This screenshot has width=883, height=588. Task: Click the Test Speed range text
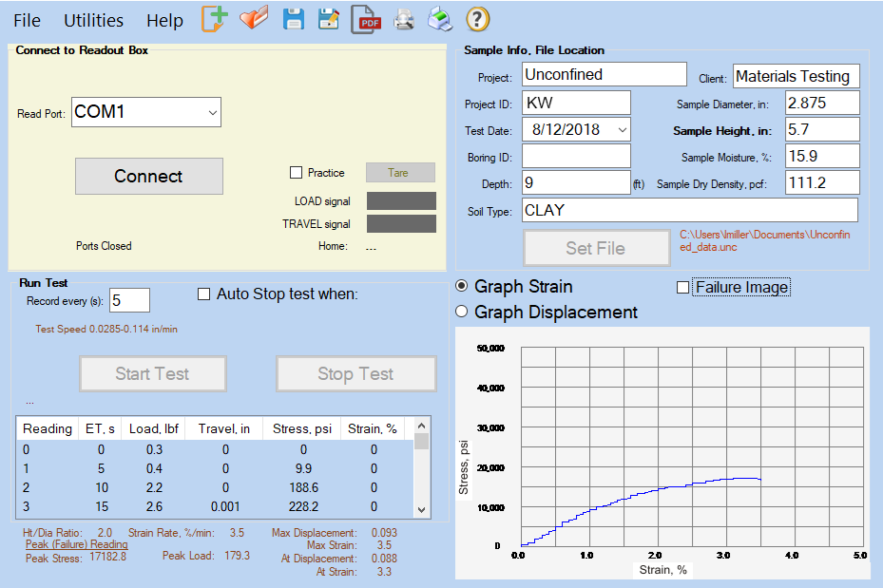[x=106, y=330]
